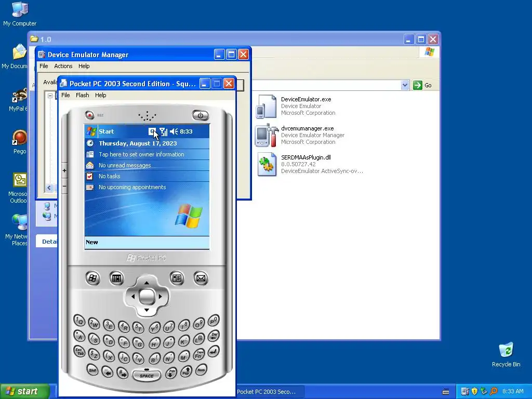This screenshot has width=532, height=399.
Task: Tap the speaker volume icon on Pocket PC
Action: (x=174, y=131)
